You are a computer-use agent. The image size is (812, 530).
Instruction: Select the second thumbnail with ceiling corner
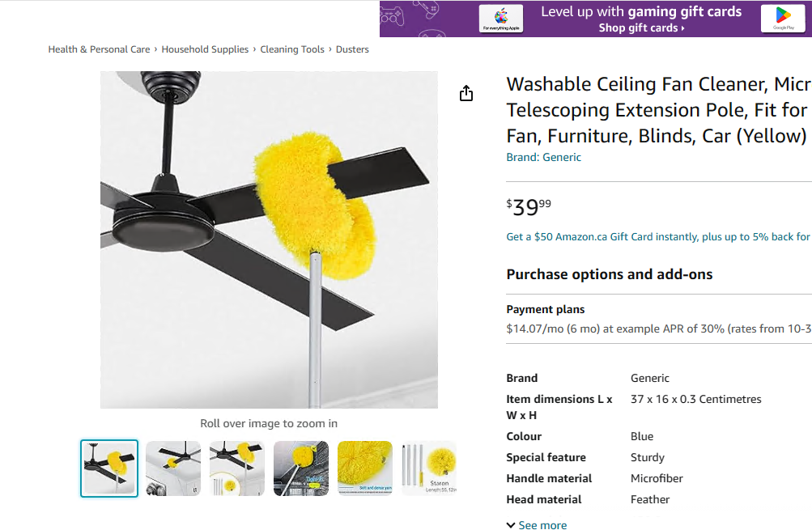point(173,469)
